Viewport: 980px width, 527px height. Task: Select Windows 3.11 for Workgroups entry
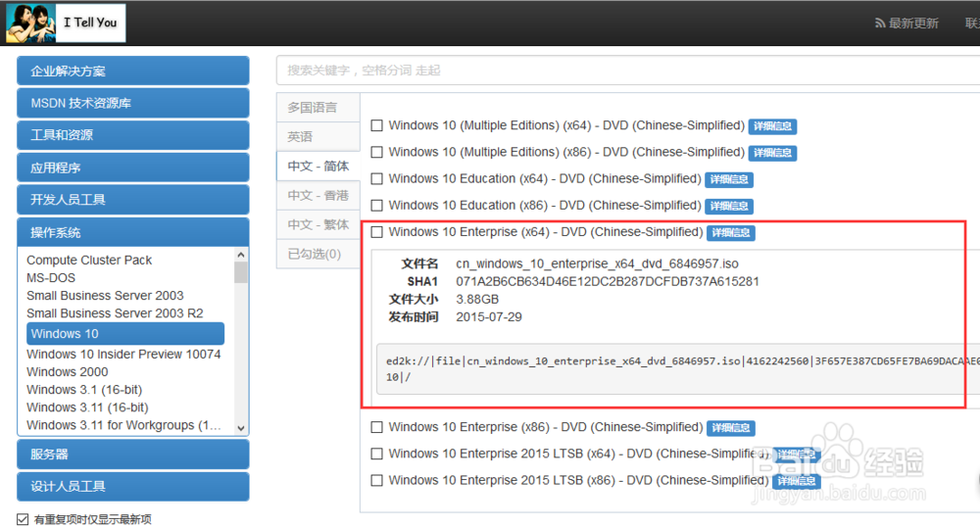point(123,425)
